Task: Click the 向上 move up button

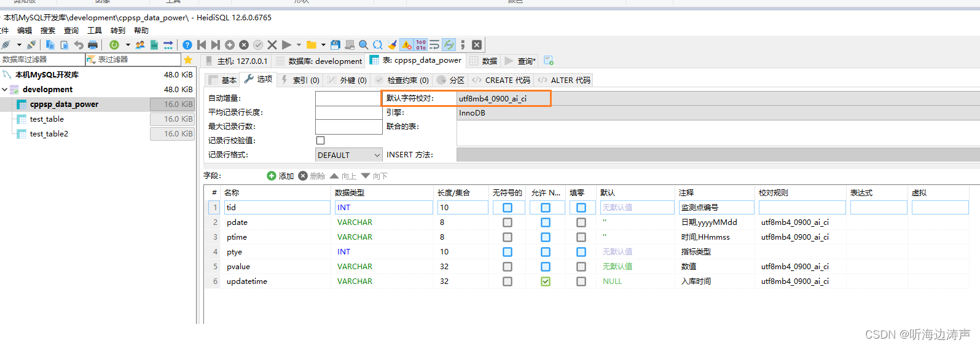Action: tap(343, 176)
